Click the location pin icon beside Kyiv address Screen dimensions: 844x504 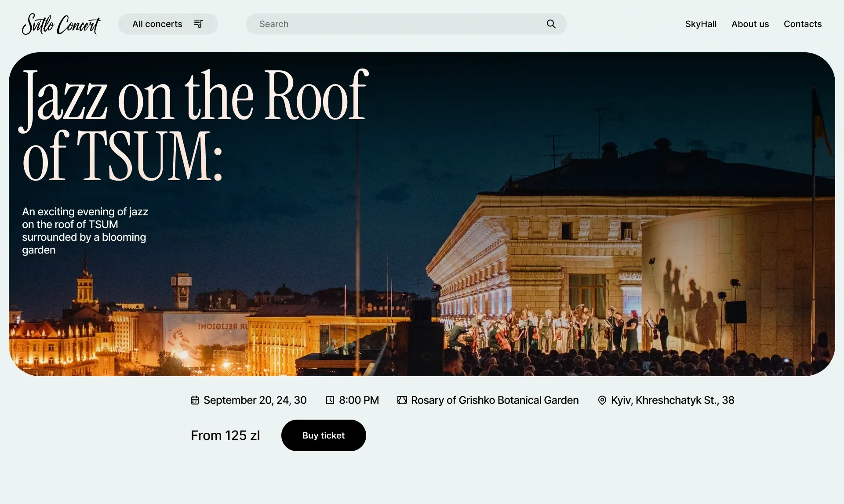pos(602,400)
